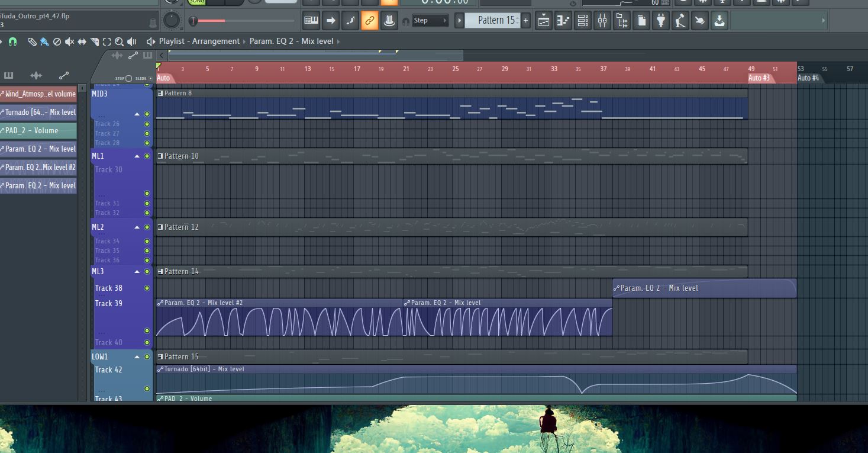Select the Zoom magnifier tool
The width and height of the screenshot is (868, 453).
(119, 41)
